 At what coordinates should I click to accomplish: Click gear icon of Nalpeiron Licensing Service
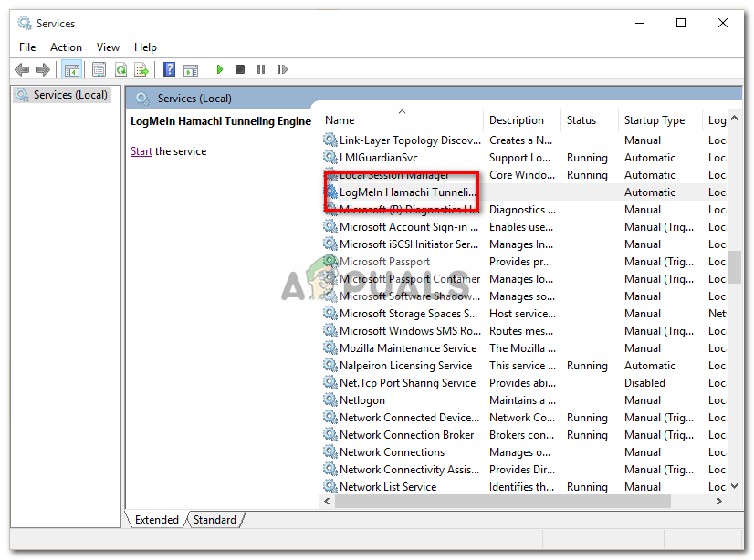tap(330, 365)
